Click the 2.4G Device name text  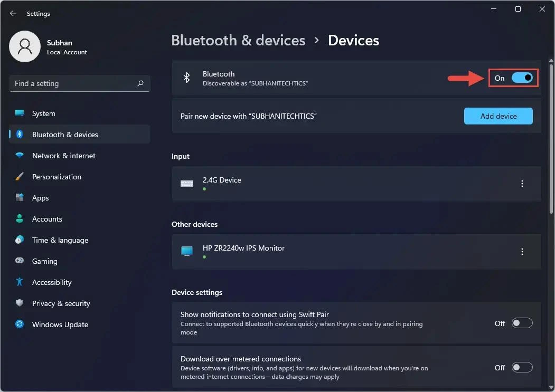(222, 180)
